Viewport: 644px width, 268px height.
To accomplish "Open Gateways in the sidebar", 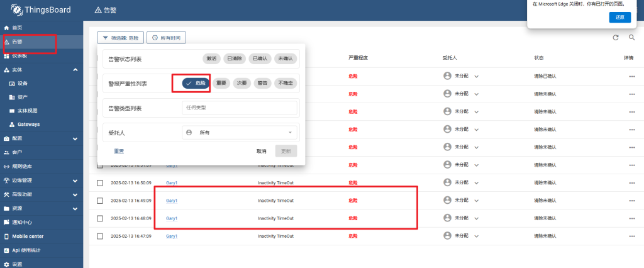I will point(42,124).
